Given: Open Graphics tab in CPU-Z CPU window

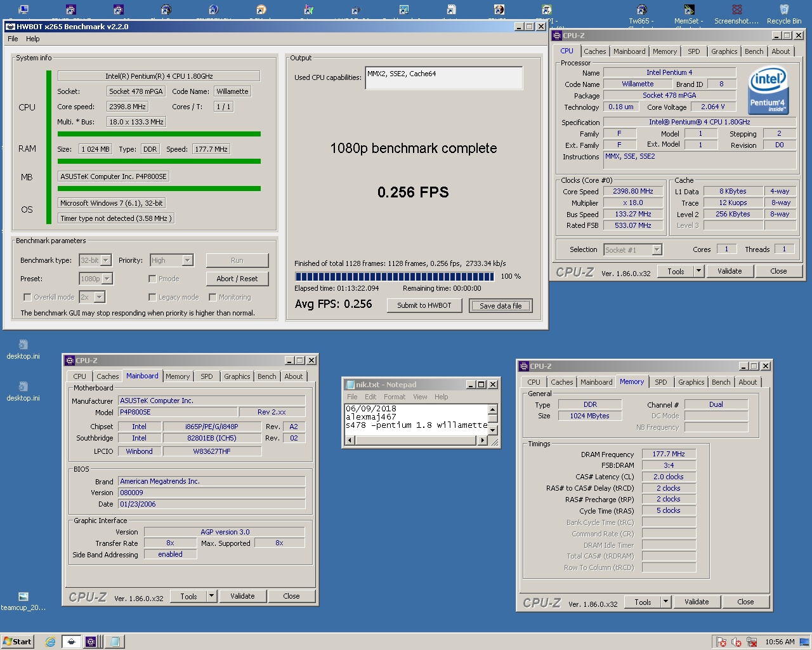Looking at the screenshot, I should click(724, 51).
